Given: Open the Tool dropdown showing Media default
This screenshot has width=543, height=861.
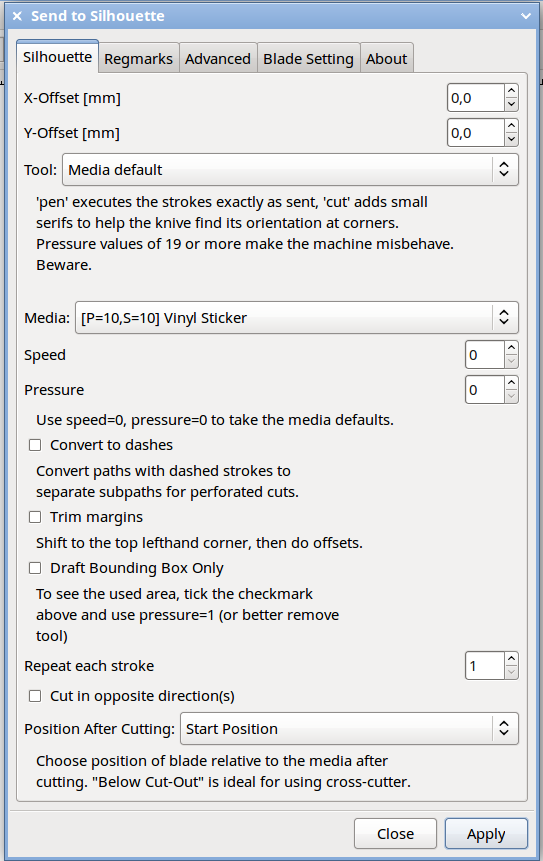Looking at the screenshot, I should point(290,170).
